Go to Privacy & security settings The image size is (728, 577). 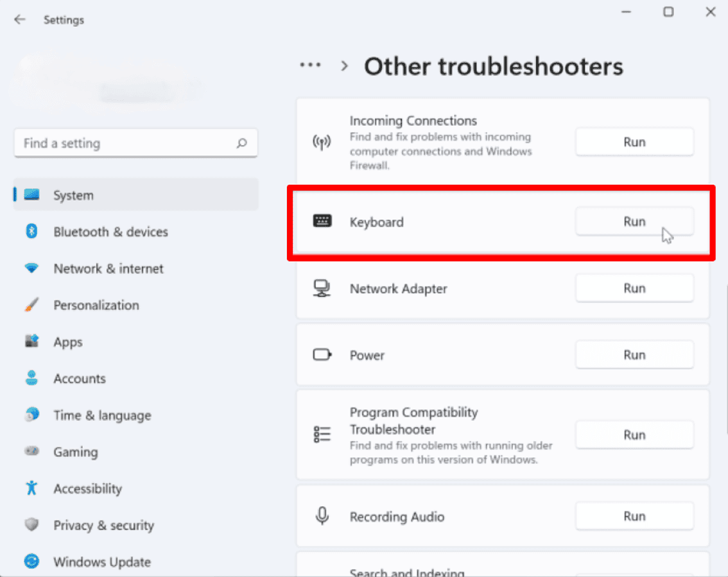click(135, 525)
